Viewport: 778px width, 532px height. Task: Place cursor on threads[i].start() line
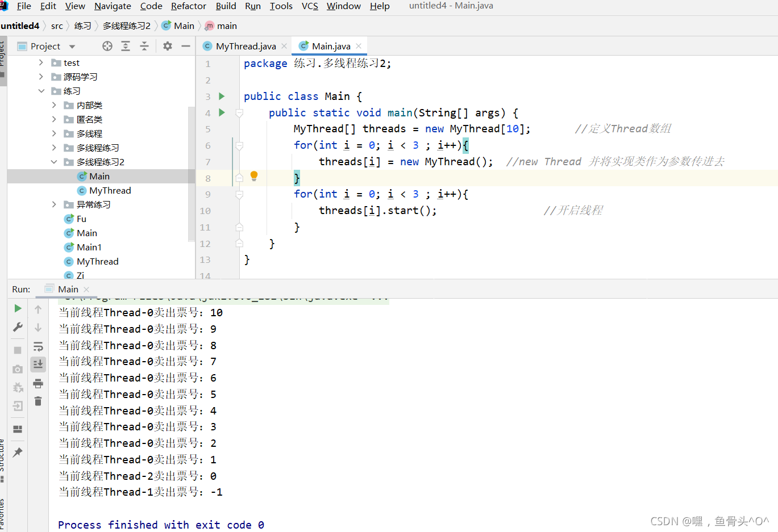coord(377,211)
